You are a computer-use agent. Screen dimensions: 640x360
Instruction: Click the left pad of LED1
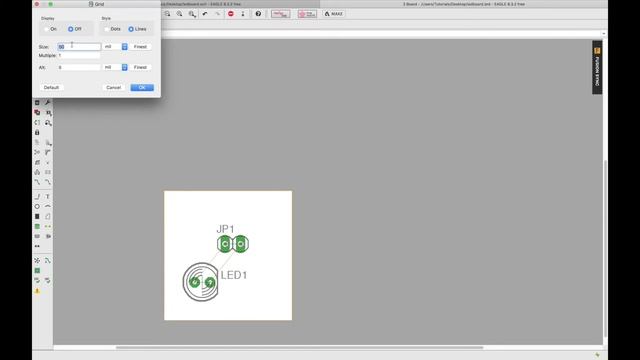195,282
